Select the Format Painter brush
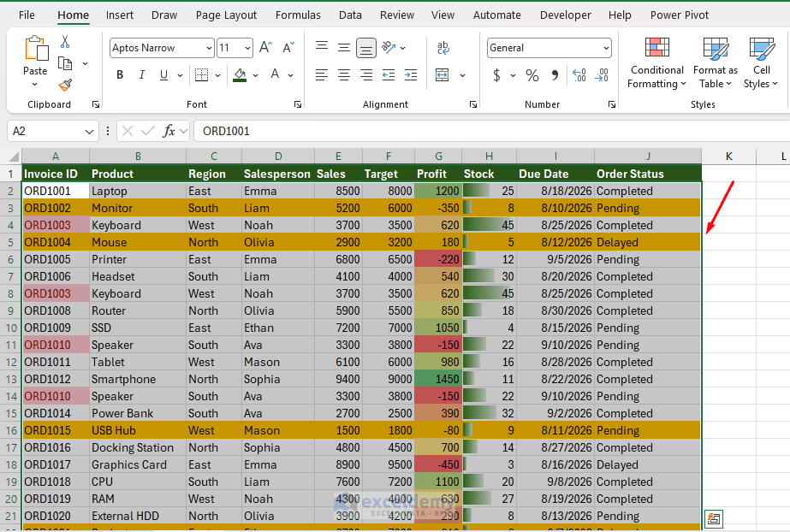 click(x=65, y=85)
